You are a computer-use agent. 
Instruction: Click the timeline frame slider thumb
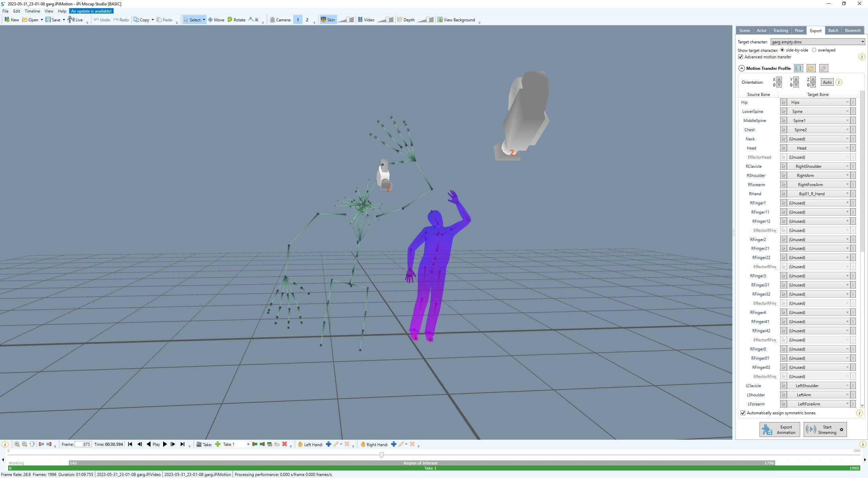(381, 455)
